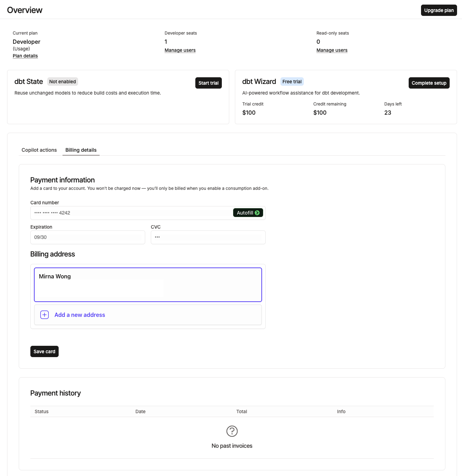The image size is (462, 476).
Task: Click the Free trial badge
Action: click(x=292, y=82)
